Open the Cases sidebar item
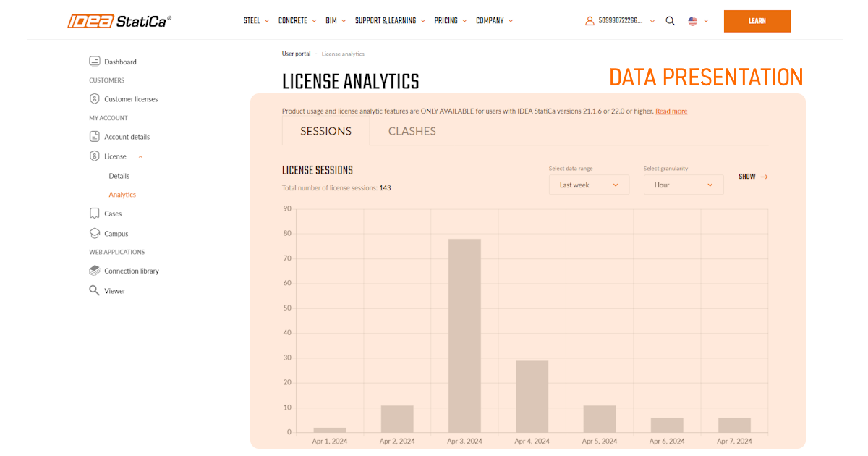Viewport: 868px width, 456px height. pos(113,214)
